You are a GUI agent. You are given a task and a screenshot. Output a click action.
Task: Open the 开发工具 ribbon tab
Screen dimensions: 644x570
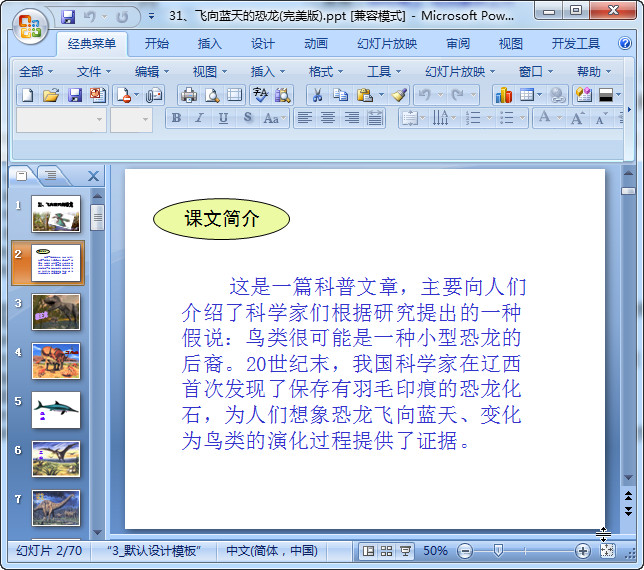point(575,43)
